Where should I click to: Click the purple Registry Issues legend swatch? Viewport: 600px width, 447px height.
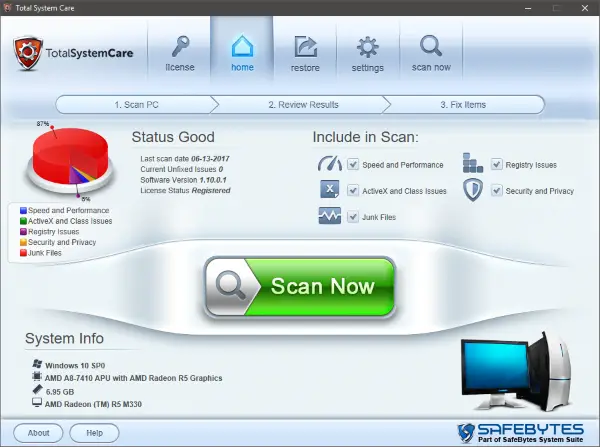click(23, 232)
